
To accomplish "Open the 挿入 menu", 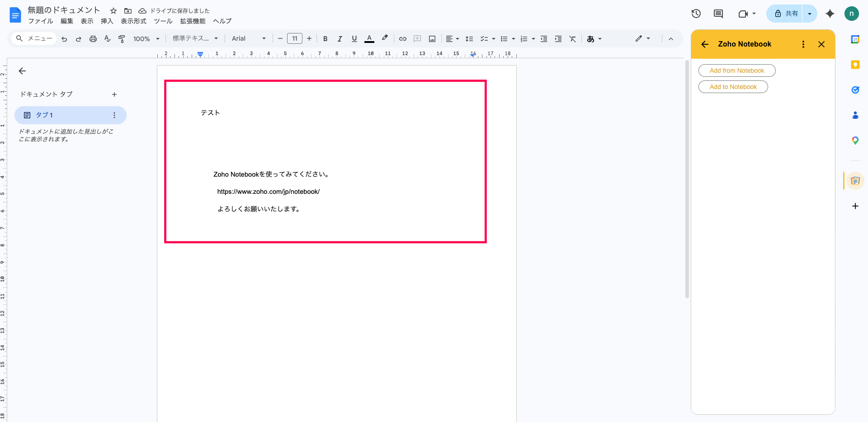I will pos(107,21).
